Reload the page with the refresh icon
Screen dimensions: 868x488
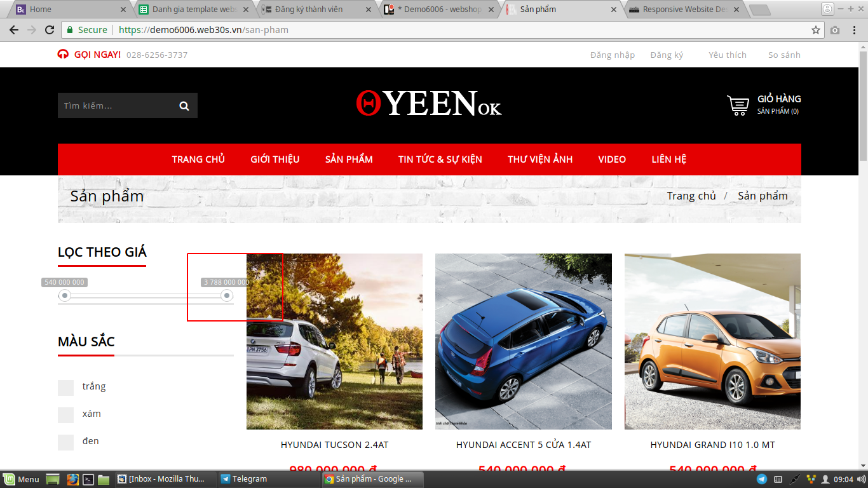click(50, 30)
